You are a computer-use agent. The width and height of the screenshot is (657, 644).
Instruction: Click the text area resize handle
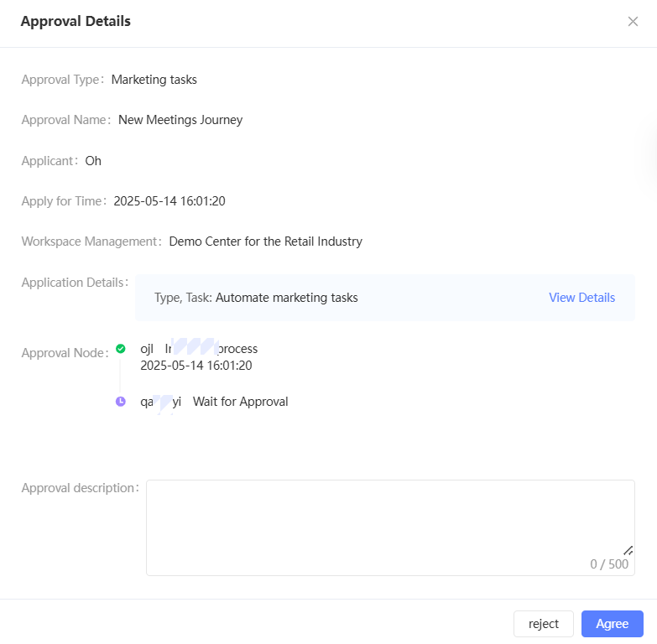pyautogui.click(x=628, y=550)
